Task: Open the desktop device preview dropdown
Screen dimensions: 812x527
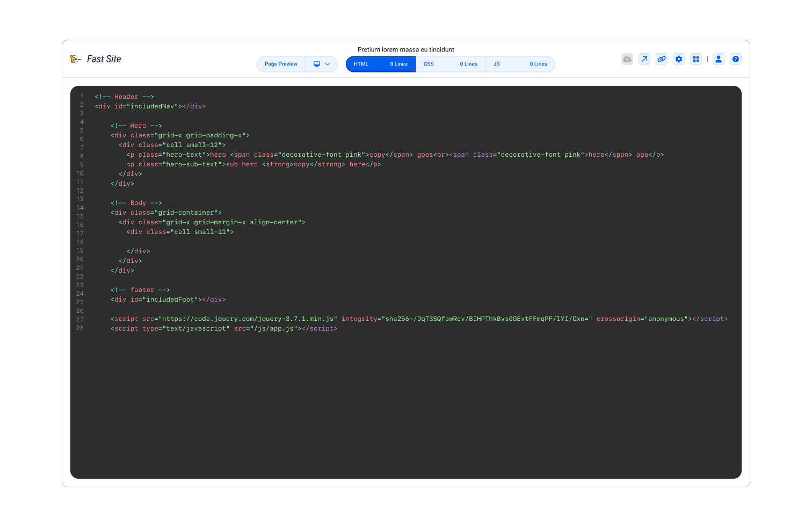Action: [x=322, y=64]
